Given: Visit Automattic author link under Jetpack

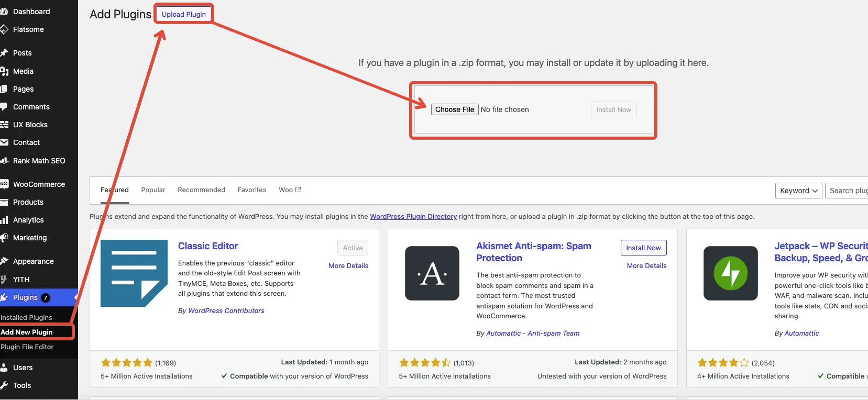Looking at the screenshot, I should point(801,334).
